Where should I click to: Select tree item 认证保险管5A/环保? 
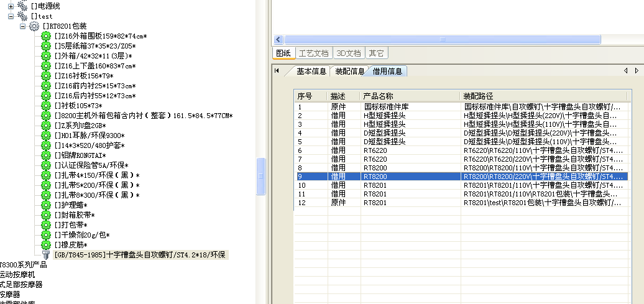(91, 165)
